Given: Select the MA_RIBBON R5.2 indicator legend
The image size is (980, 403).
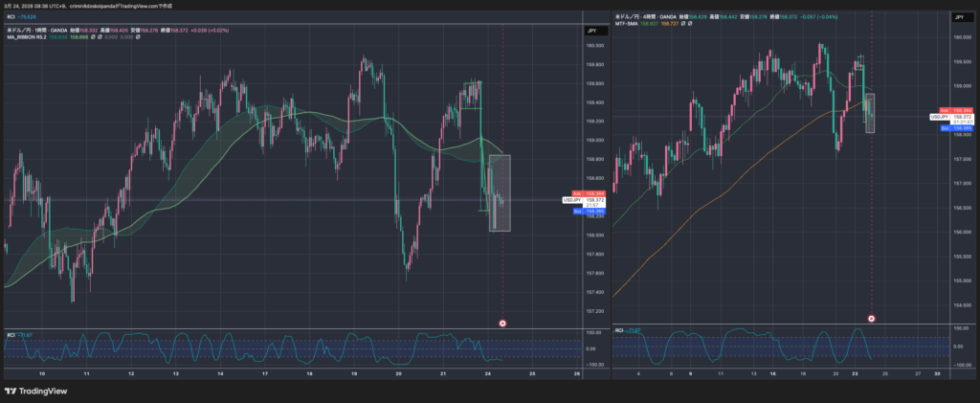Looking at the screenshot, I should click(29, 38).
